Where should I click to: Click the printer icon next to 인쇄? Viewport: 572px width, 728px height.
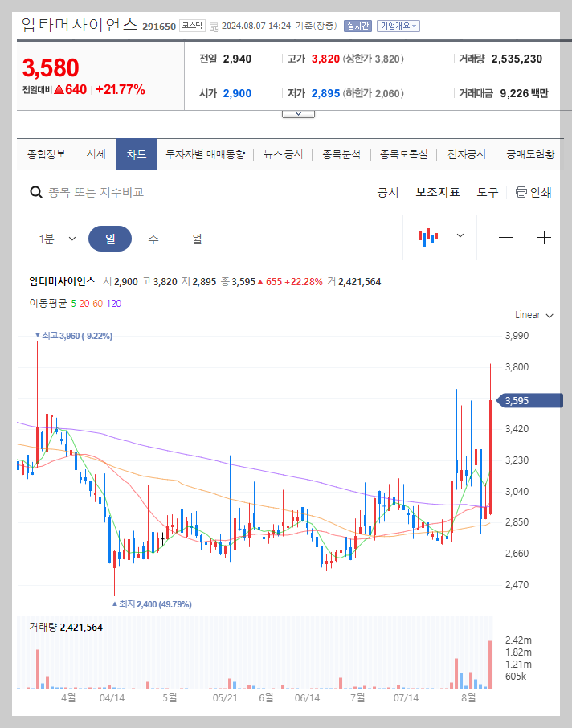point(521,192)
